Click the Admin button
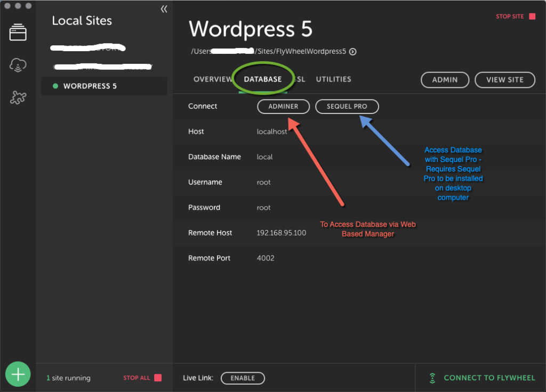 coord(445,80)
